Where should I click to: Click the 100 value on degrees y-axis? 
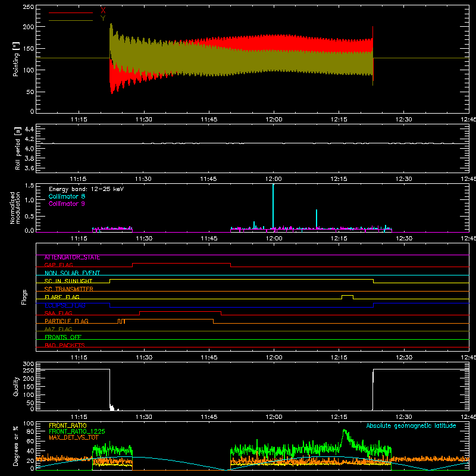(29, 423)
